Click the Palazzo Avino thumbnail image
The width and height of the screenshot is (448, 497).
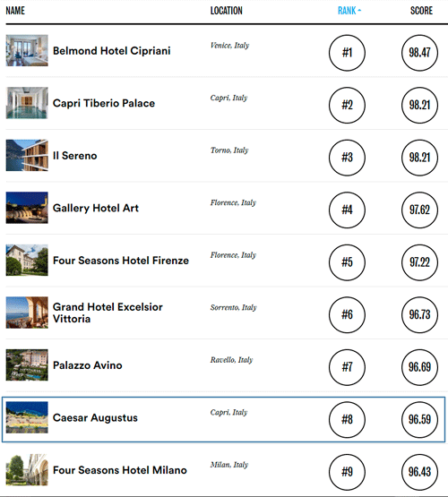[x=27, y=364]
